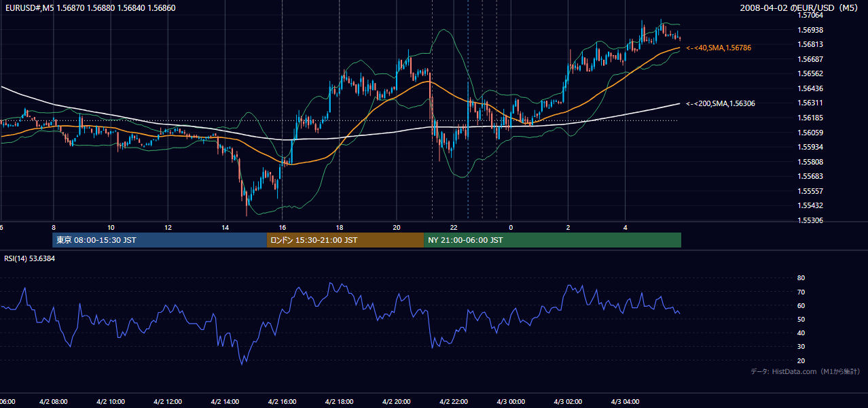Viewport: 868px width, 408px height.
Task: Click hour label 16 under the price chart
Action: click(282, 227)
